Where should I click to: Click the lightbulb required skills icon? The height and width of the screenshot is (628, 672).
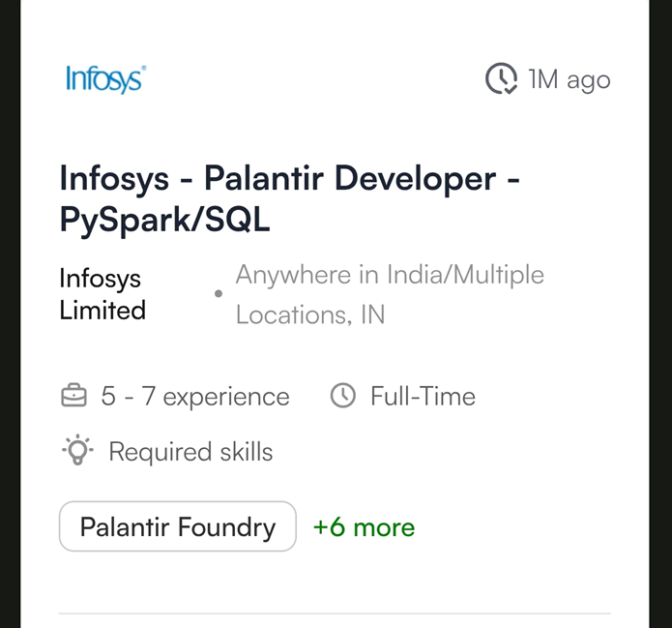click(76, 451)
